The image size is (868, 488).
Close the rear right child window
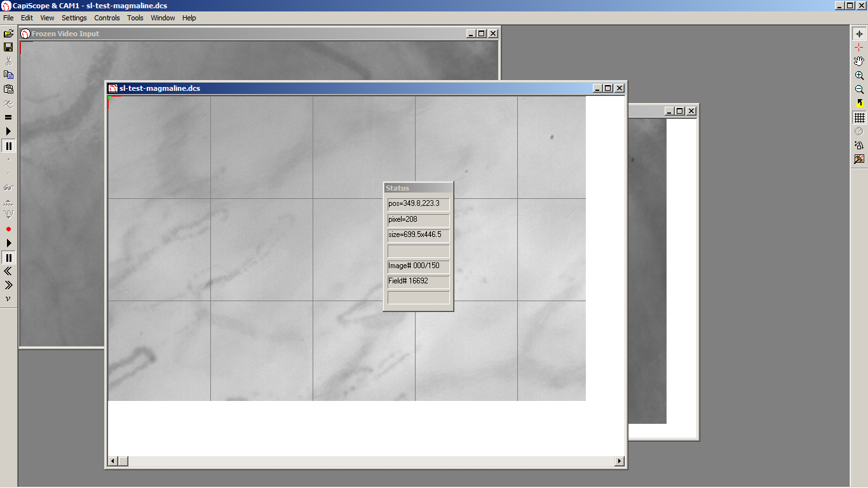[691, 111]
